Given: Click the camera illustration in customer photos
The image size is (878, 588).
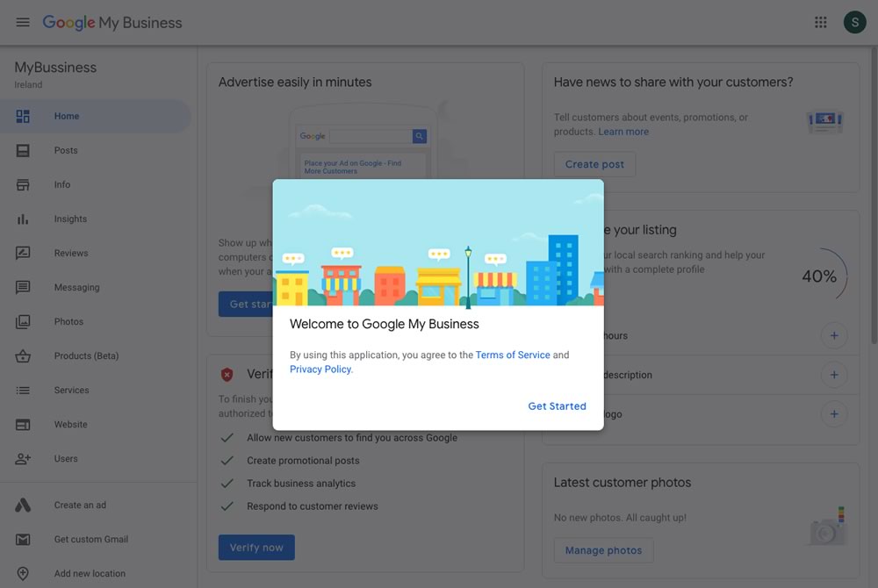Looking at the screenshot, I should tap(827, 527).
